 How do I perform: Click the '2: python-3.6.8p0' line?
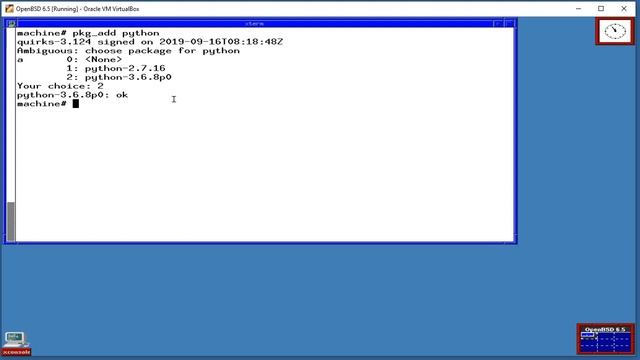[119, 78]
